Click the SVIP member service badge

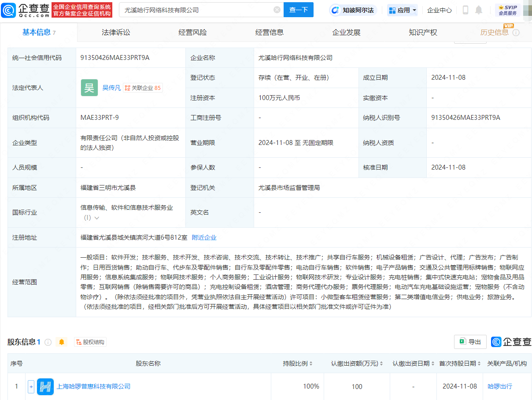tap(508, 10)
